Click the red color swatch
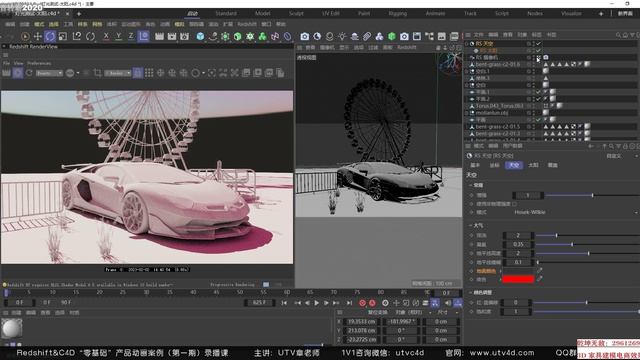 point(518,279)
